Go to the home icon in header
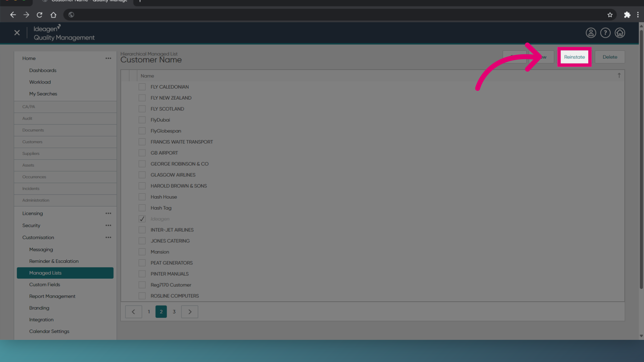Image resolution: width=644 pixels, height=362 pixels. point(620,33)
